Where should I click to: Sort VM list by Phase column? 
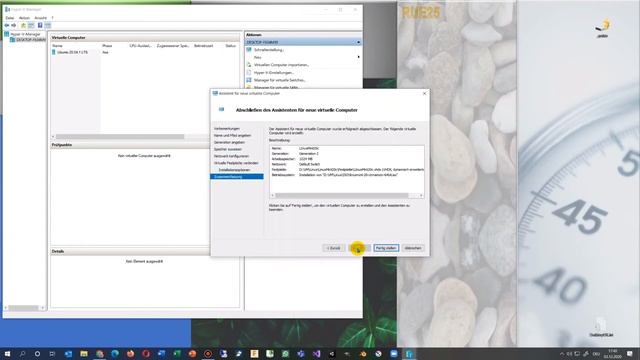pyautogui.click(x=107, y=46)
